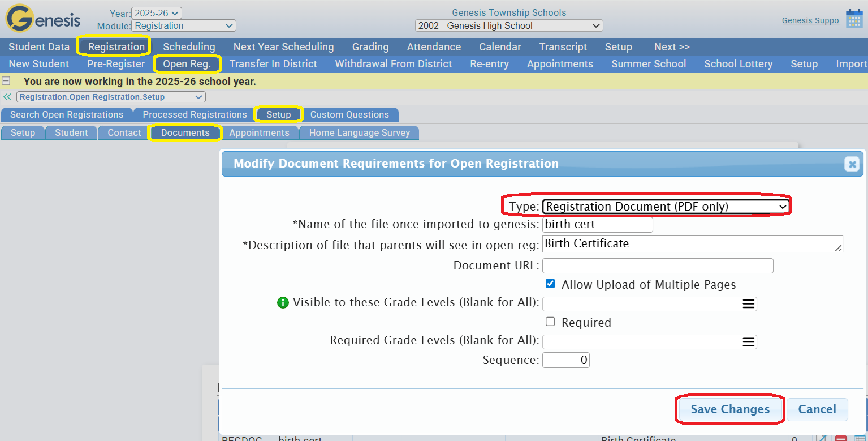Click the file name field containing birth-cert
The height and width of the screenshot is (441, 868).
tap(598, 224)
